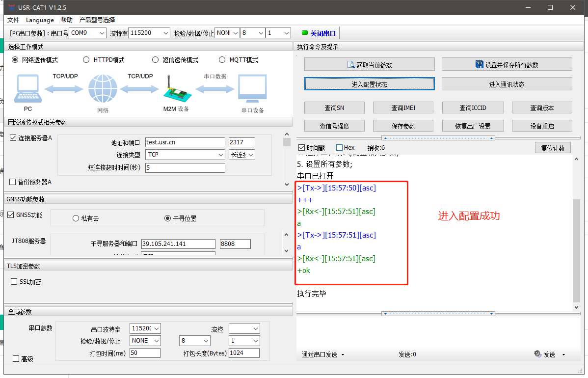The image size is (588, 378).
Task: Click the send icon at bottom right
Action: pyautogui.click(x=538, y=354)
